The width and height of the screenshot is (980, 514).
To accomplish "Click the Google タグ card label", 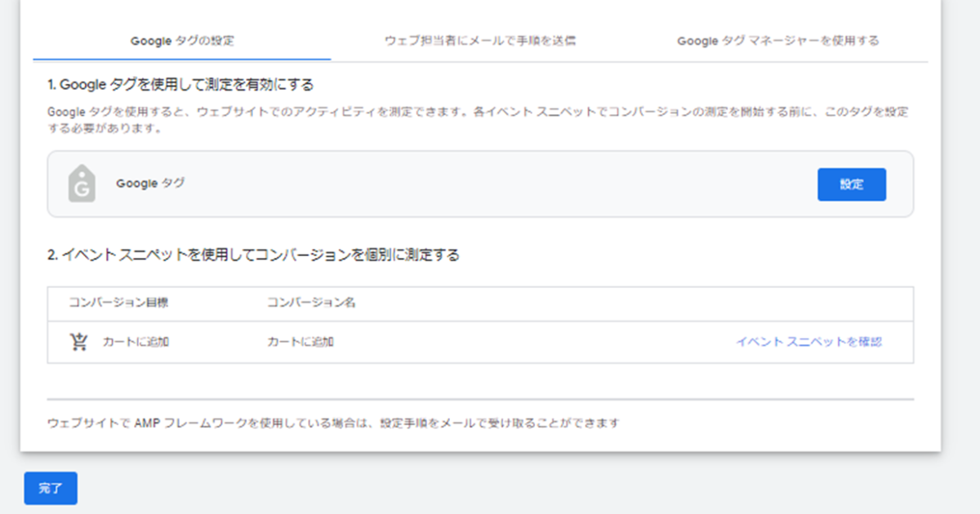I will point(150,184).
